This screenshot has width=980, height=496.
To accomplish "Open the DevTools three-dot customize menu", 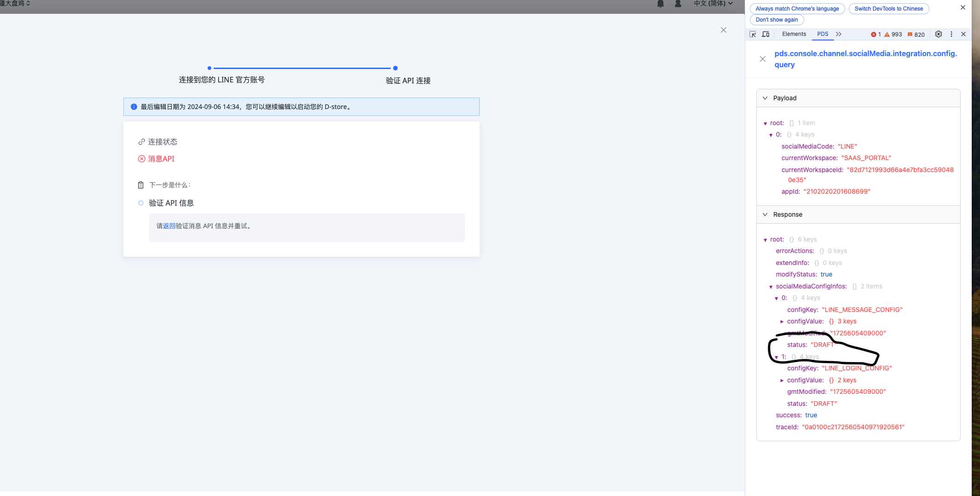I will pos(951,34).
